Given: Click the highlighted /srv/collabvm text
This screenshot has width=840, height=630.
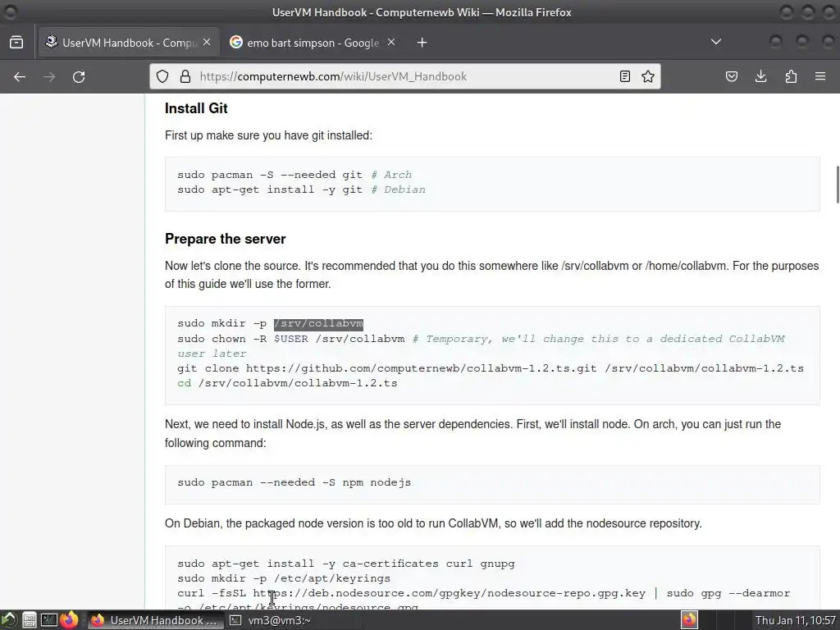Looking at the screenshot, I should click(318, 323).
